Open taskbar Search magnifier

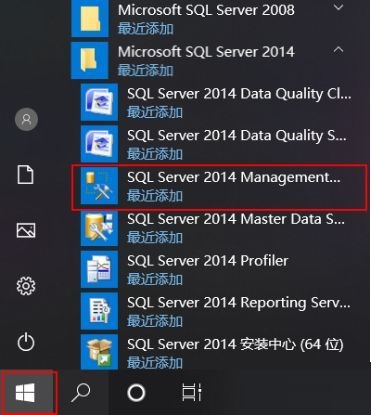[81, 392]
